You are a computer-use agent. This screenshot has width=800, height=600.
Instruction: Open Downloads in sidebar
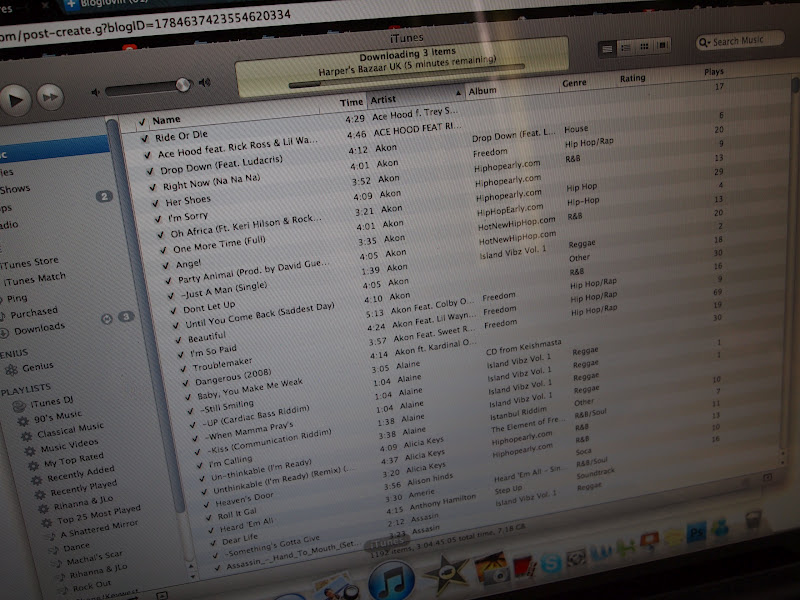click(x=39, y=329)
